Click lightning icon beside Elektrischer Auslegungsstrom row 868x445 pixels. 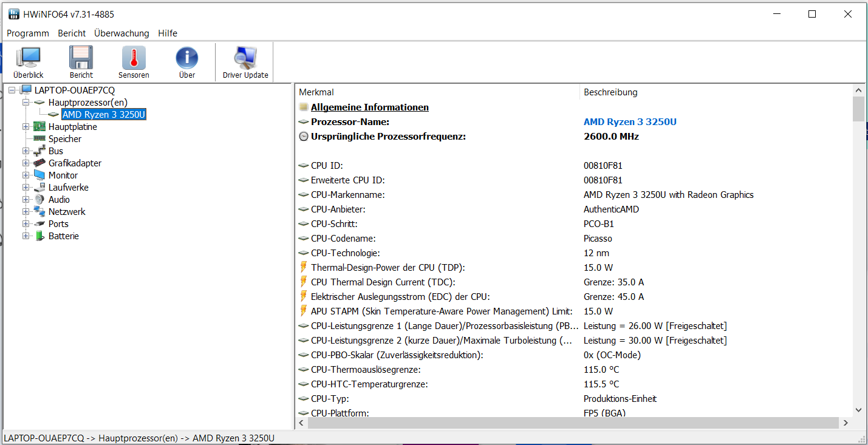(304, 296)
